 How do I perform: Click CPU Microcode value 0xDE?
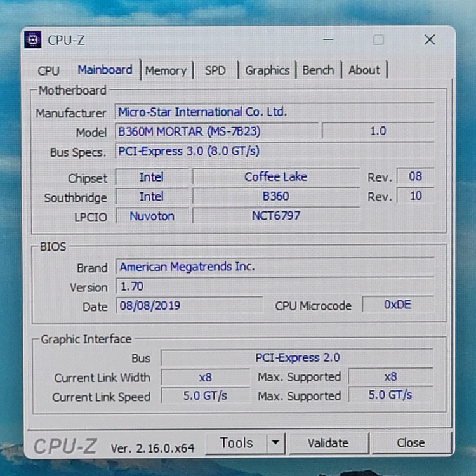[x=398, y=305]
